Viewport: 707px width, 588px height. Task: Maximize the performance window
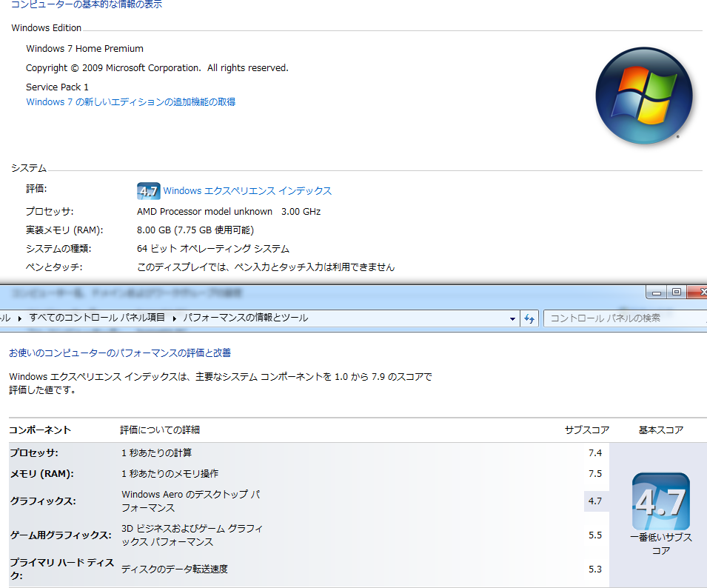point(677,293)
